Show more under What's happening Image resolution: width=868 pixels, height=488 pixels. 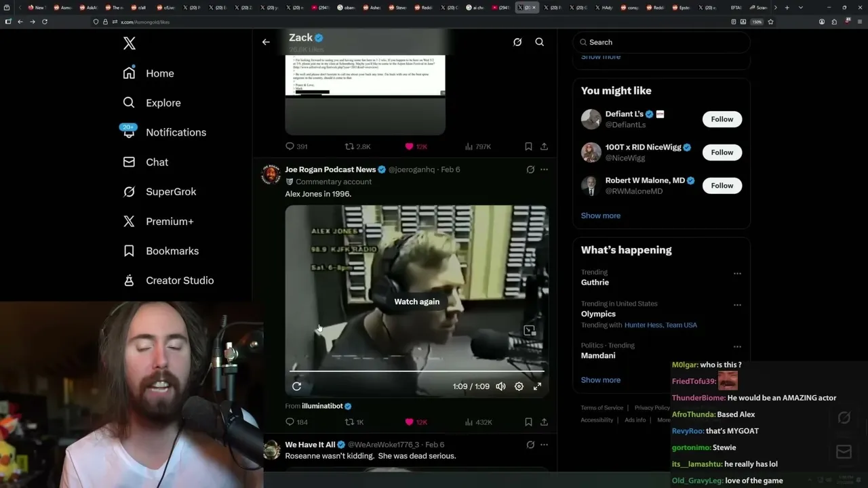601,380
